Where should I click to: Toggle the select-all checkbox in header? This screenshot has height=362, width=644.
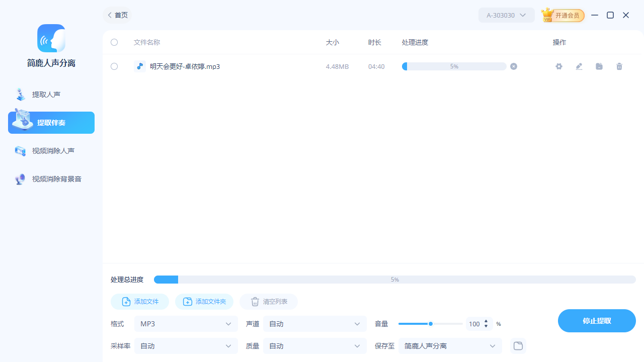114,42
